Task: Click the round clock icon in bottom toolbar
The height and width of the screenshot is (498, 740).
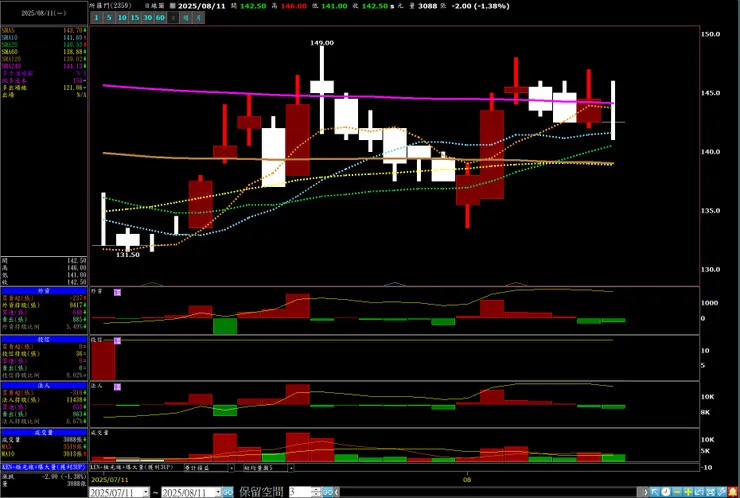Action: coord(666,492)
